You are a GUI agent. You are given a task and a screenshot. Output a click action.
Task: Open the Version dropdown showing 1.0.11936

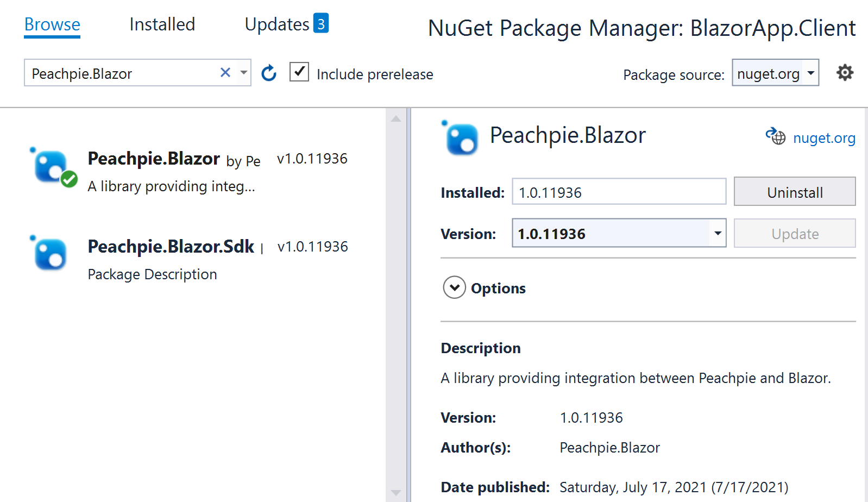coord(619,233)
